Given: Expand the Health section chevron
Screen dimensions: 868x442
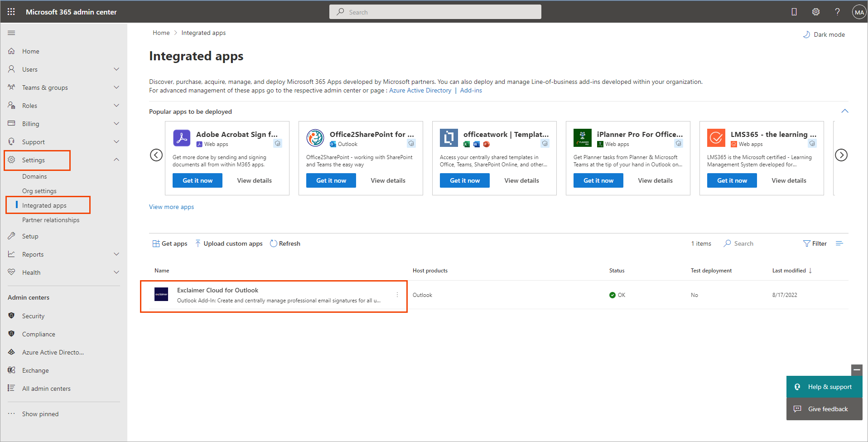Looking at the screenshot, I should click(116, 272).
